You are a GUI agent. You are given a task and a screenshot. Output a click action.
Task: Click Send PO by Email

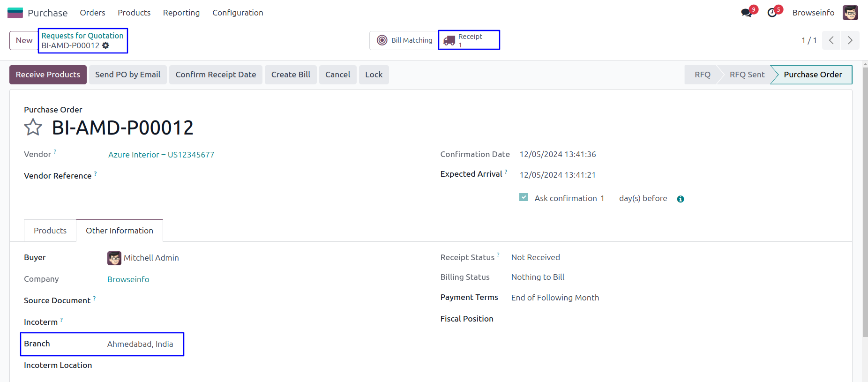pyautogui.click(x=127, y=75)
